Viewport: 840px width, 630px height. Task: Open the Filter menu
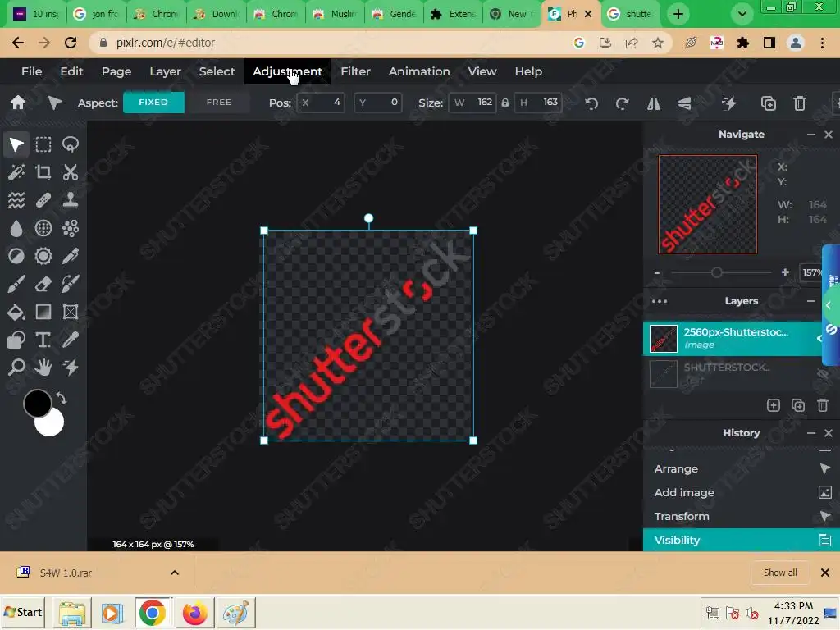pyautogui.click(x=355, y=71)
